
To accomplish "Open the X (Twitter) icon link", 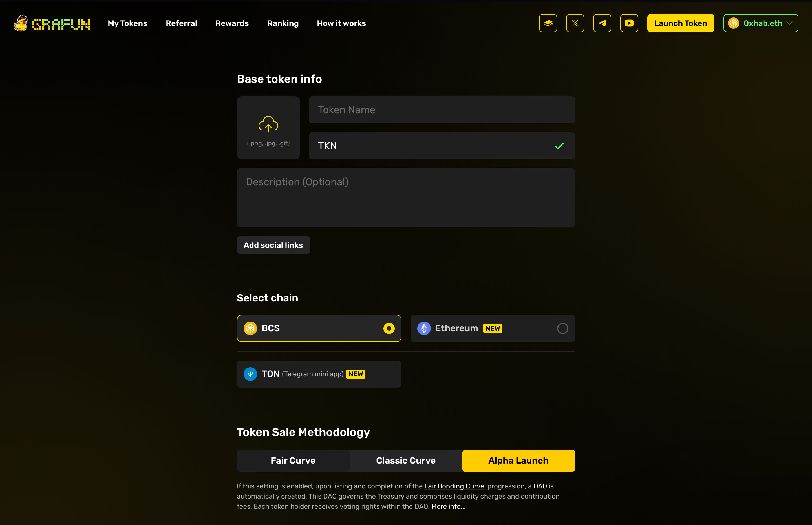I will point(575,23).
